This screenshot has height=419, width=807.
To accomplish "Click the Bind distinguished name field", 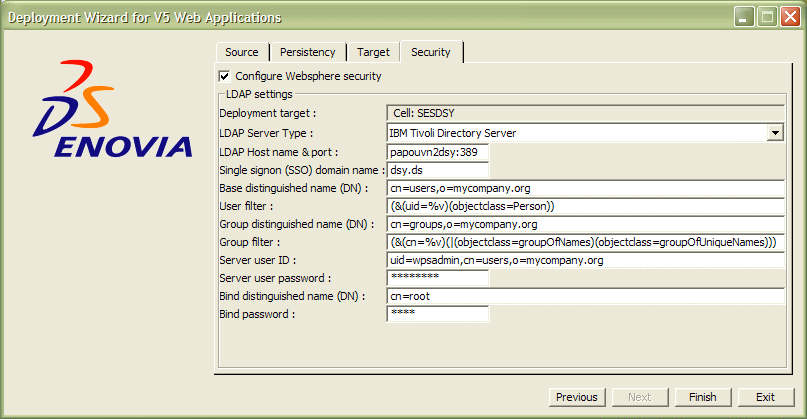I will click(x=585, y=296).
